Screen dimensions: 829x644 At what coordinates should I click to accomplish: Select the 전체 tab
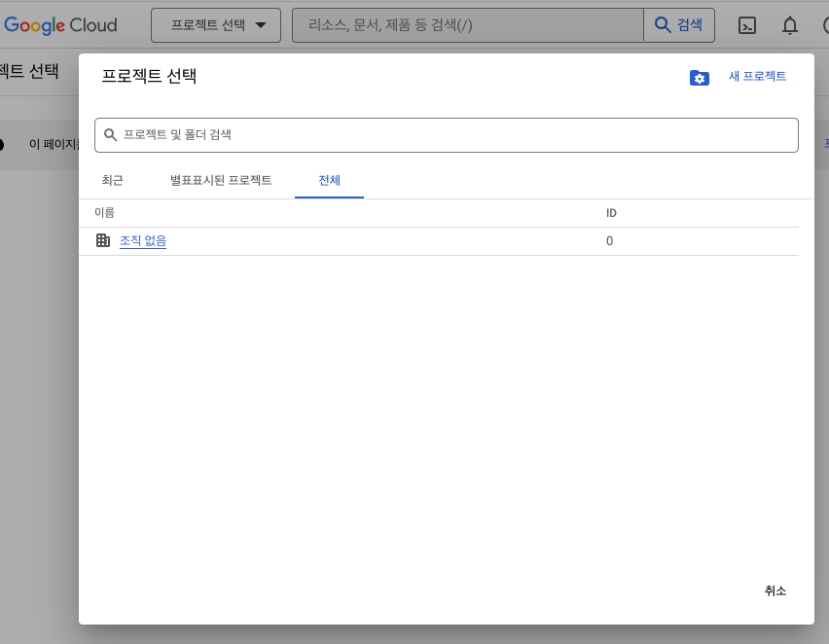click(329, 180)
